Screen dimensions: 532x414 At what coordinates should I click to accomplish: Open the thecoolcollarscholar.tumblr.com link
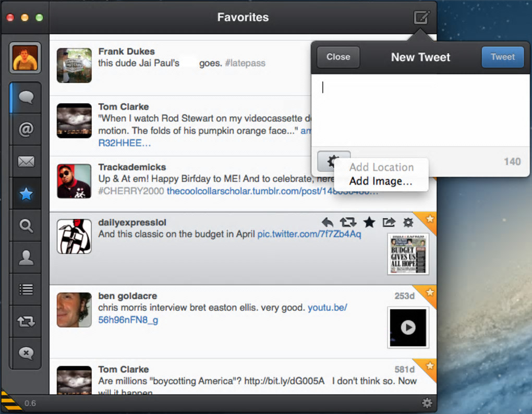(272, 191)
